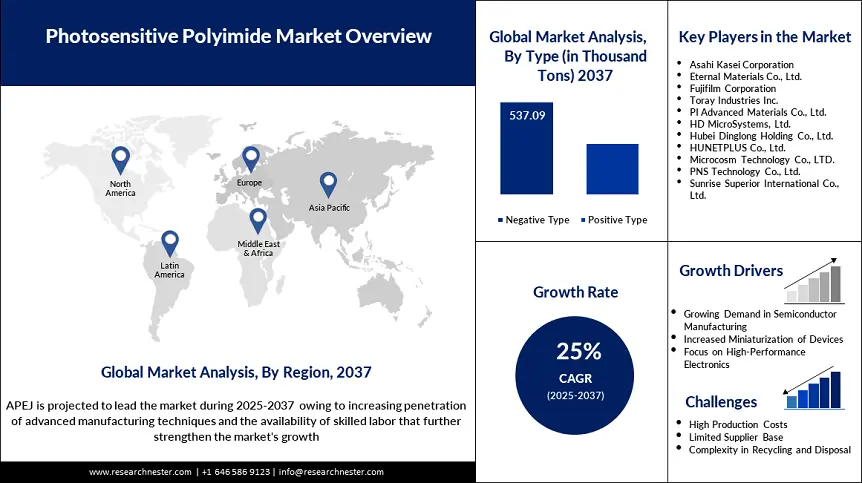This screenshot has width=862, height=483.
Task: Click the Global Market Analysis By Region heading
Action: (x=236, y=372)
